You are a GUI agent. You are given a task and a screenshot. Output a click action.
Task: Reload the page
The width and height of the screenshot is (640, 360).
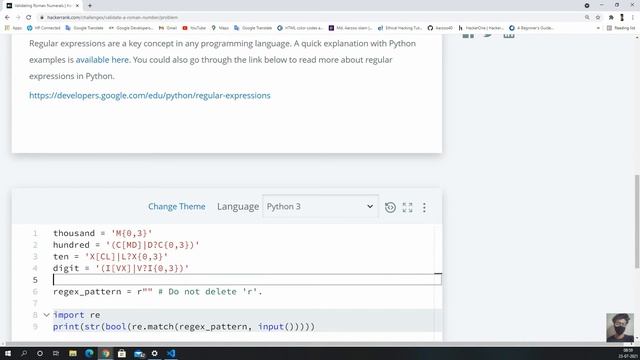pos(29,17)
